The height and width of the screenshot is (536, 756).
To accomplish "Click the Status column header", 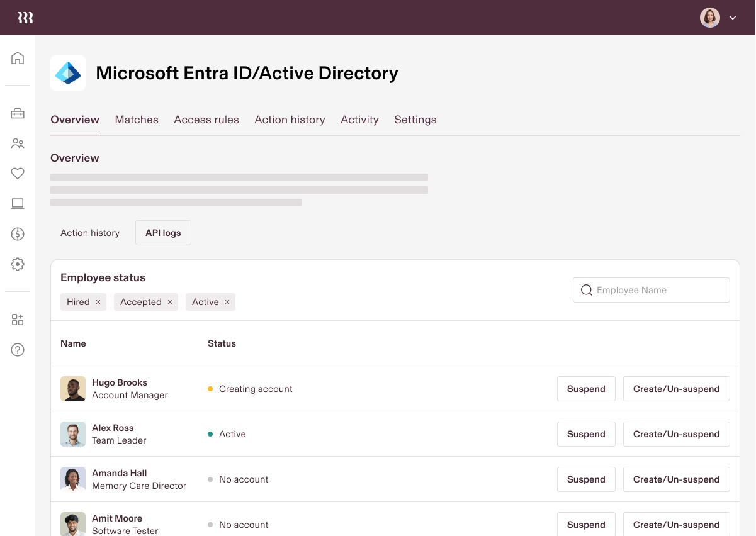I will coord(222,343).
